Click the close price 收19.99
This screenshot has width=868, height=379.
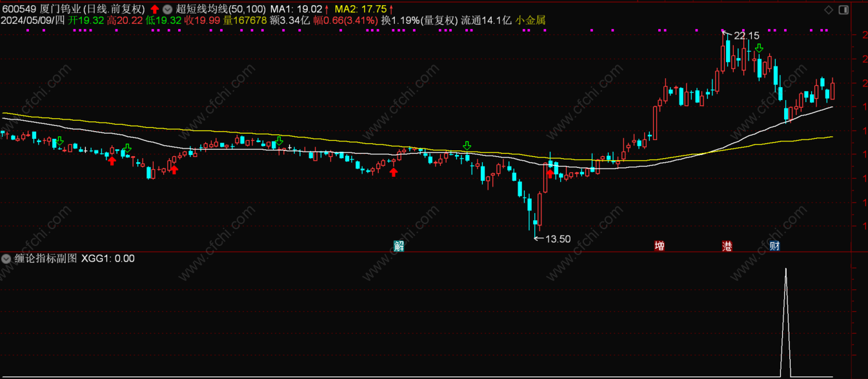203,20
